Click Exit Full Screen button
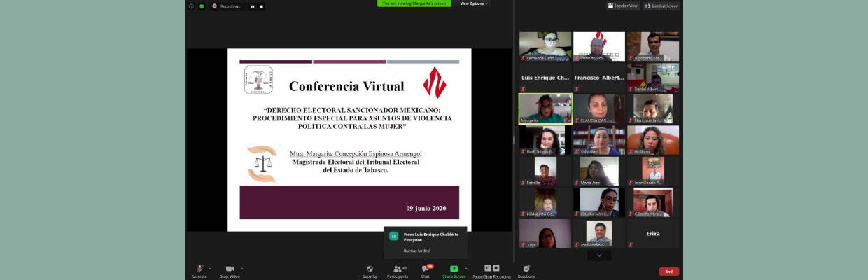The width and height of the screenshot is (868, 280). [x=661, y=6]
